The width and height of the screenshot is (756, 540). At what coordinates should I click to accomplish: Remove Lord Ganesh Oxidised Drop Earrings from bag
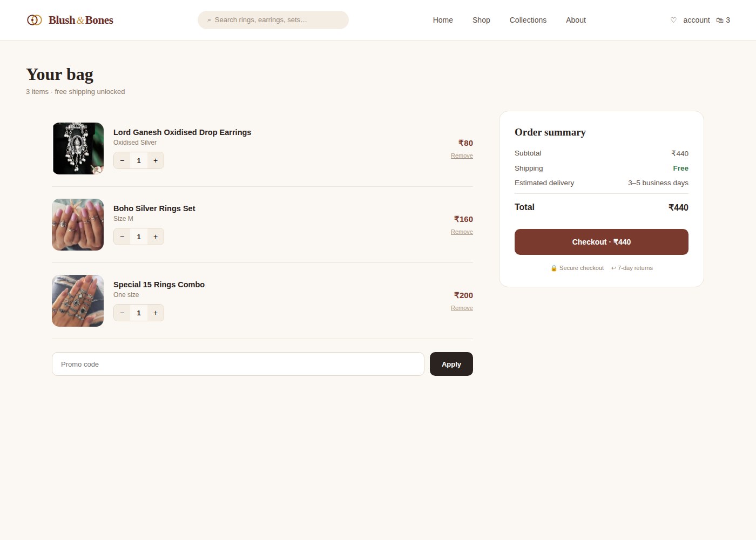(x=462, y=156)
